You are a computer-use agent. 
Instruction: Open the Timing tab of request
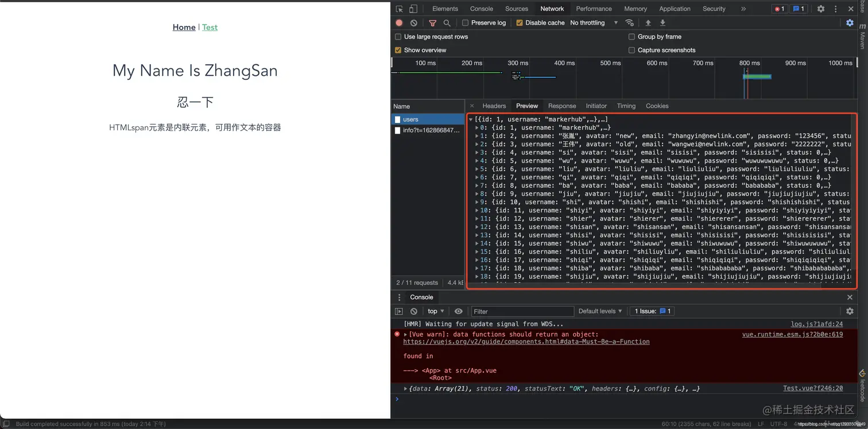point(626,106)
